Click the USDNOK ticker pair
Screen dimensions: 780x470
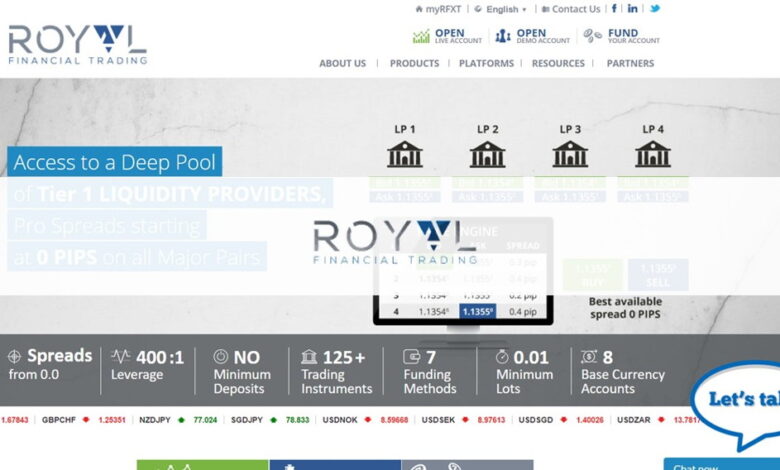[x=340, y=420]
